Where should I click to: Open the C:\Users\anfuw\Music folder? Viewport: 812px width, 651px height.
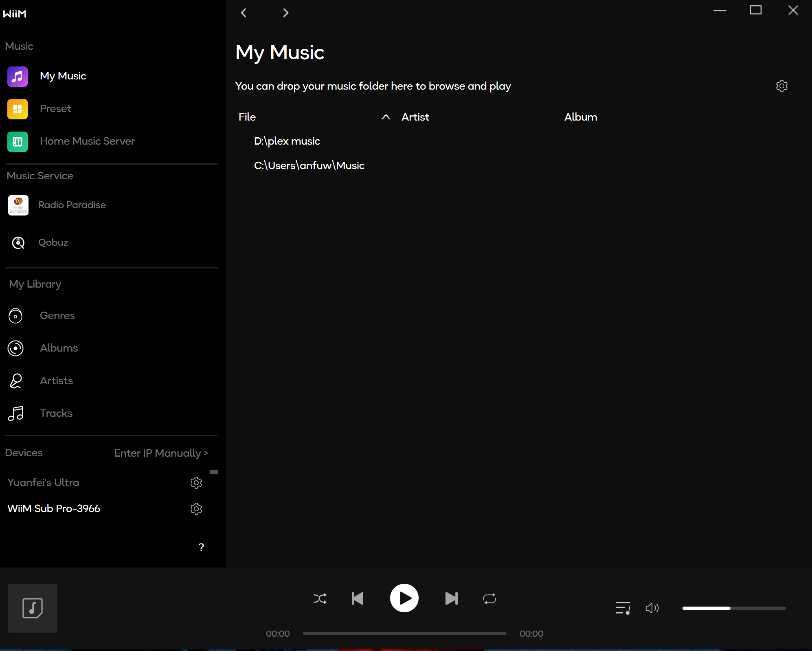coord(309,166)
